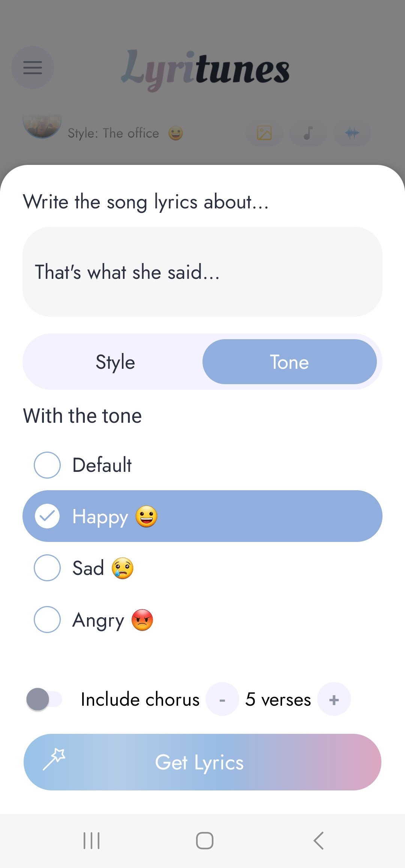Tap the magic wand icon
Image resolution: width=405 pixels, height=868 pixels.
pyautogui.click(x=54, y=759)
